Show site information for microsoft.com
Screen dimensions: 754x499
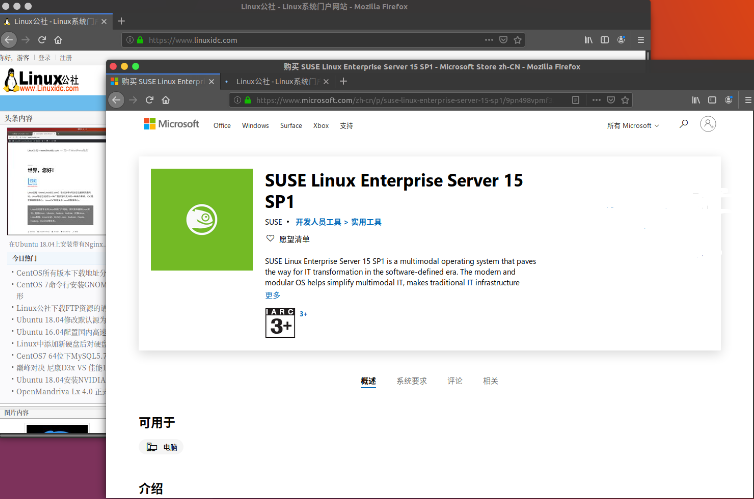pyautogui.click(x=237, y=100)
